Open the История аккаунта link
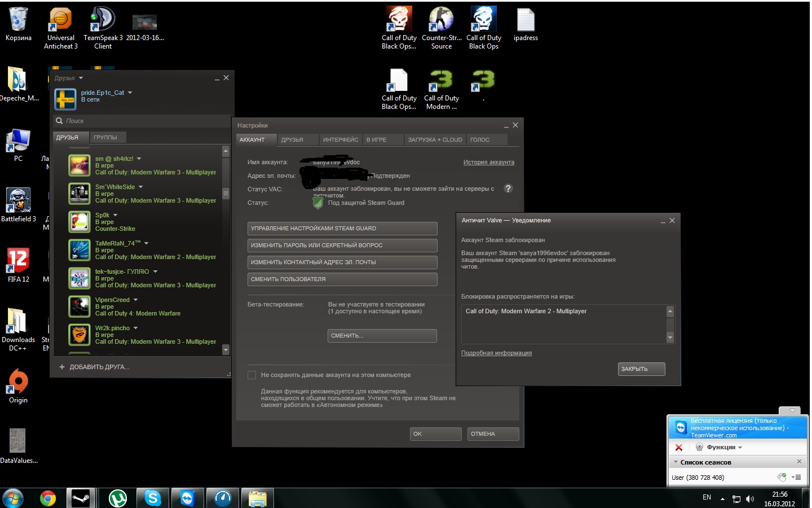Screen dimensions: 812x508 point(489,162)
